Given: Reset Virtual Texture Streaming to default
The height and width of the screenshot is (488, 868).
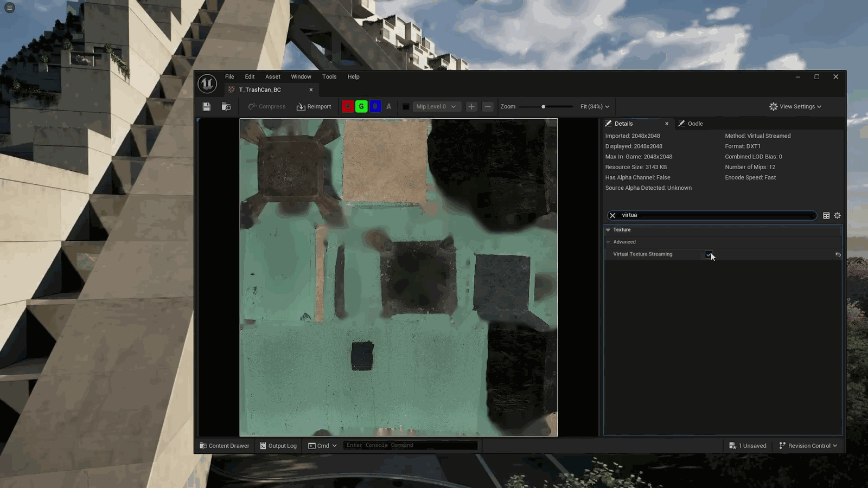Looking at the screenshot, I should (x=838, y=254).
